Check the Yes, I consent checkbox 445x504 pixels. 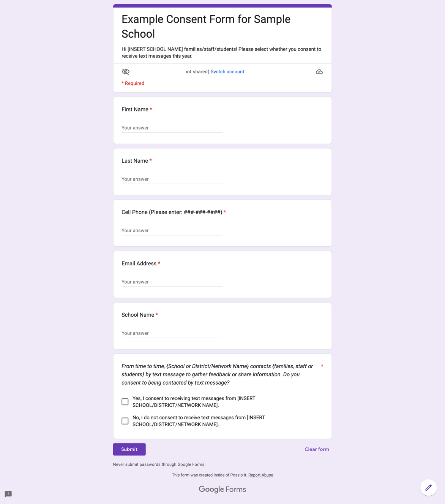pos(125,402)
